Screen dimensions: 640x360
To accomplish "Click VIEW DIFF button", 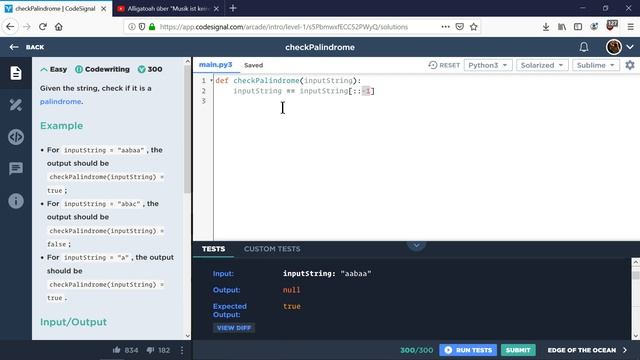I will pos(234,328).
